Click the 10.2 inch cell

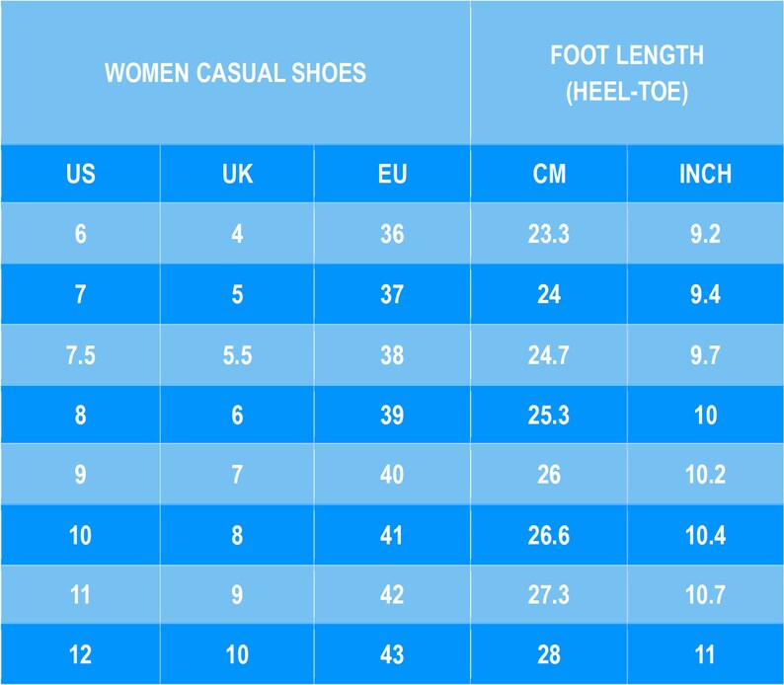pos(705,474)
